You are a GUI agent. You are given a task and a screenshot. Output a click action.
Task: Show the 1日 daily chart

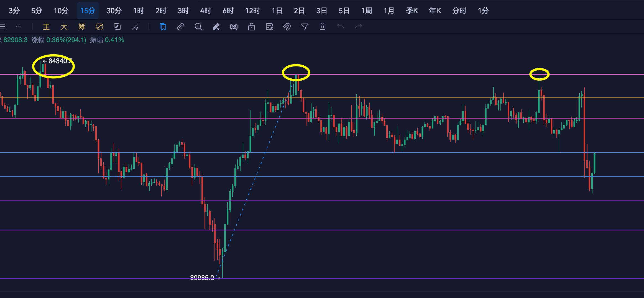(277, 11)
